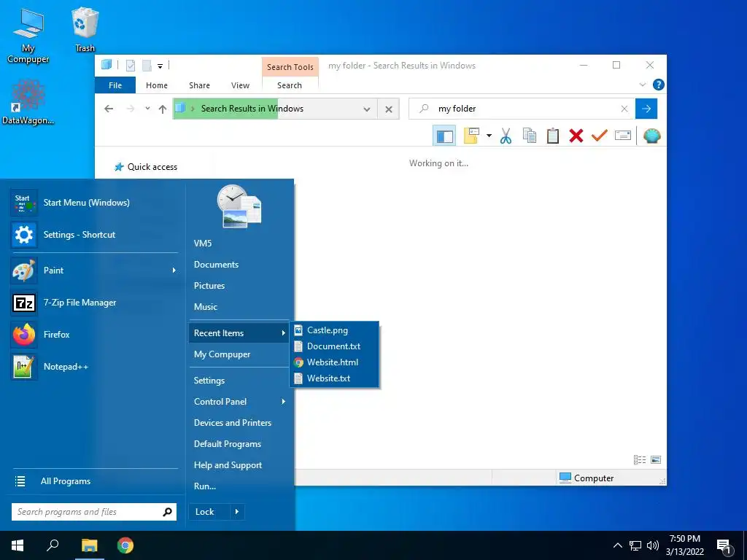Switch to large thumbnails view icon
This screenshot has height=560, width=747.
click(x=656, y=459)
